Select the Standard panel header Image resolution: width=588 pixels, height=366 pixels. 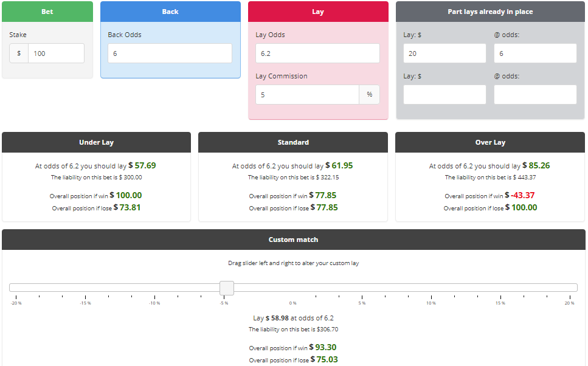[x=293, y=142]
